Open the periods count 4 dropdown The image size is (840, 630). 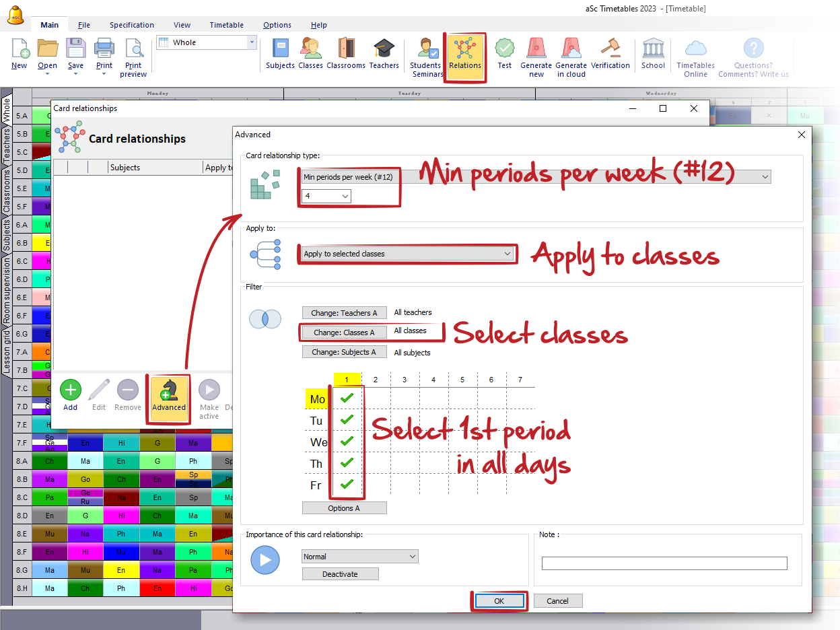pos(326,196)
